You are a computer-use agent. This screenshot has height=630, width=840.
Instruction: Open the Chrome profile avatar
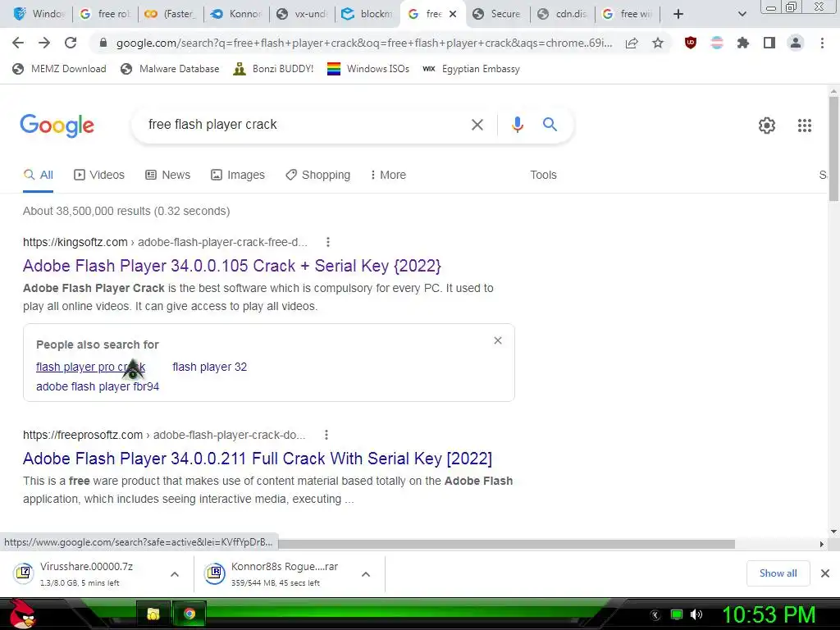[x=796, y=43]
